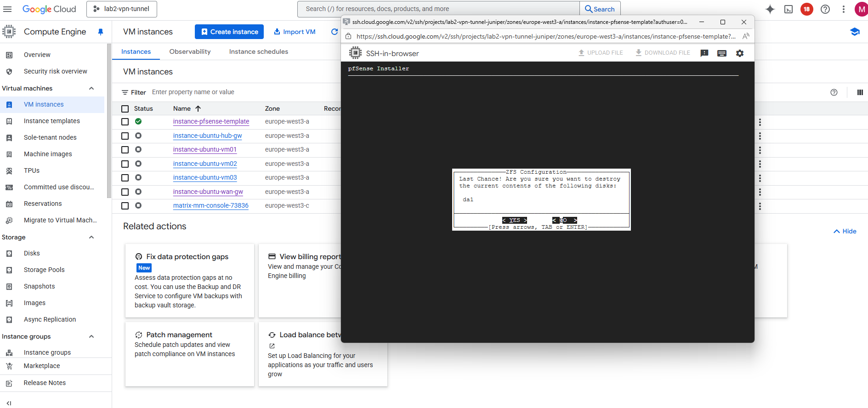Open notifications badge showing 18
This screenshot has width=868, height=408.
coord(806,9)
